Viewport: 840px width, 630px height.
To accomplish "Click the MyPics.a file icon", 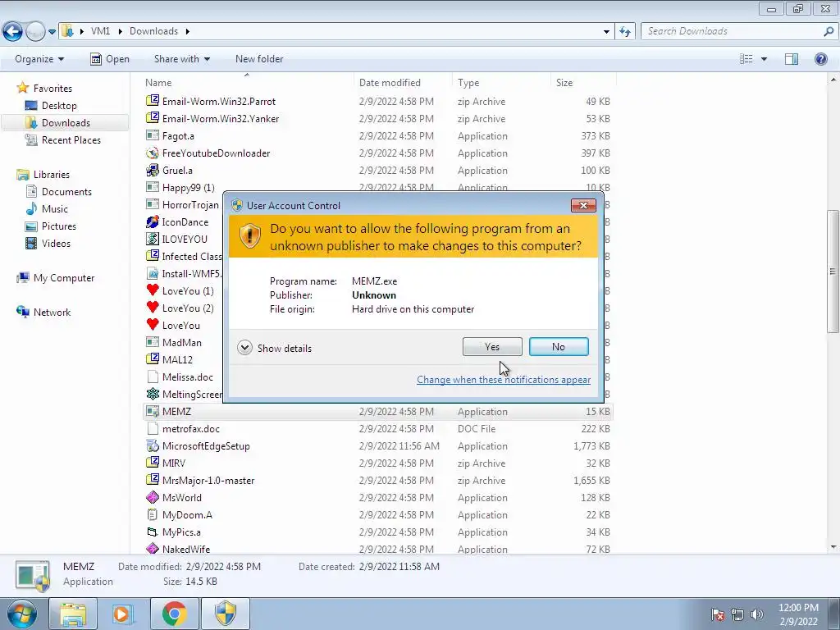I will point(153,532).
